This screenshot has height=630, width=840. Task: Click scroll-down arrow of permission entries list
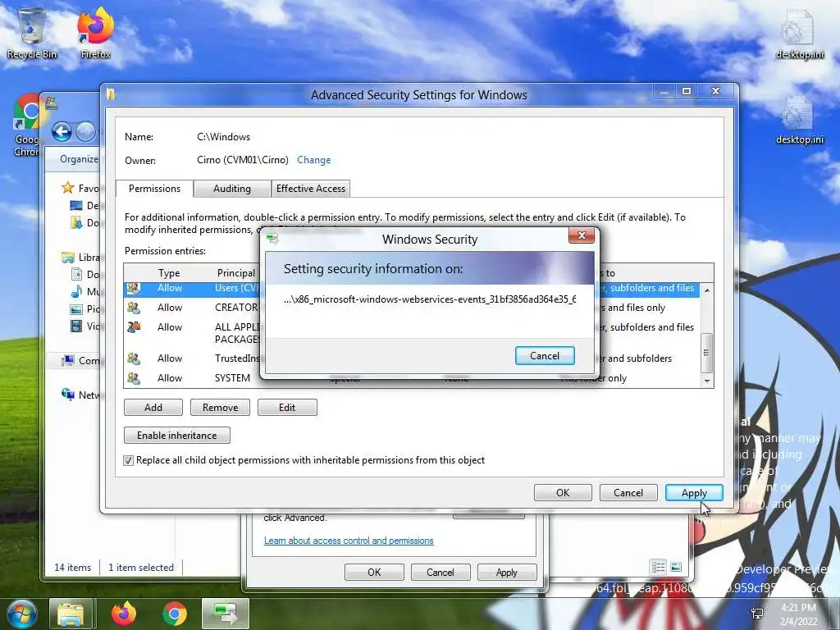point(707,381)
